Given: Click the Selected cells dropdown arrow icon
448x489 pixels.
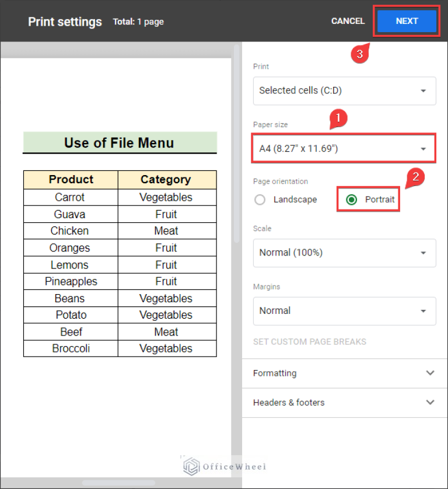Looking at the screenshot, I should (423, 92).
